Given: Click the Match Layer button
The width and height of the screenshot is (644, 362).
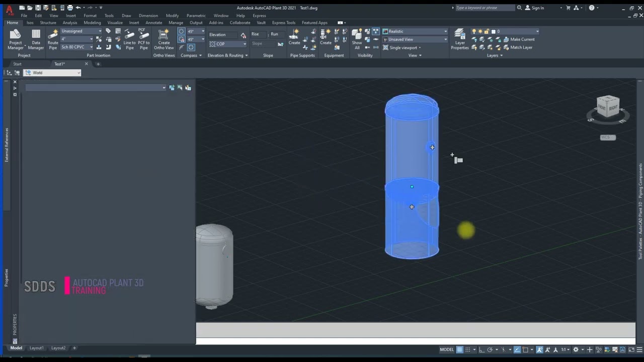Looking at the screenshot, I should click(x=517, y=47).
